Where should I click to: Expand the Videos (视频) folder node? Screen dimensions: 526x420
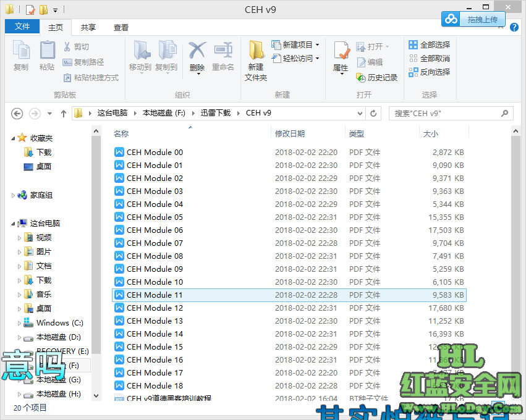(19, 238)
